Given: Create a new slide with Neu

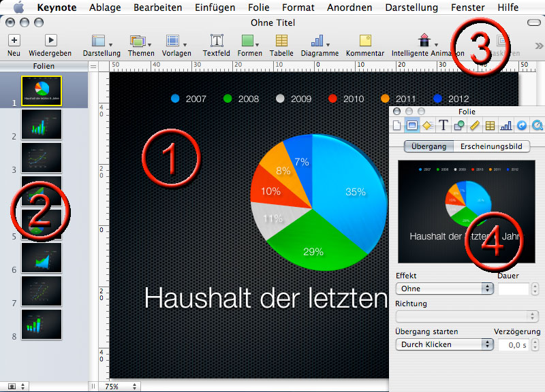Looking at the screenshot, I should [14, 39].
